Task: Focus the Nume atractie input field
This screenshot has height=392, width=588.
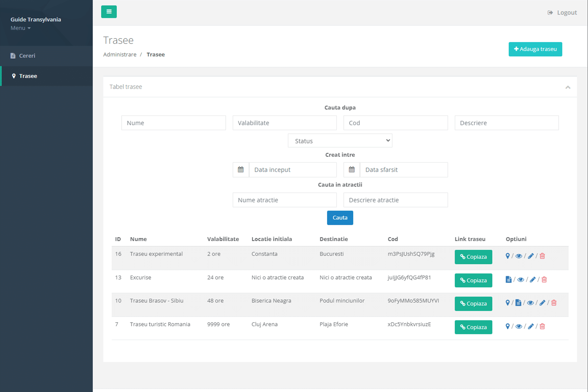Action: click(285, 200)
